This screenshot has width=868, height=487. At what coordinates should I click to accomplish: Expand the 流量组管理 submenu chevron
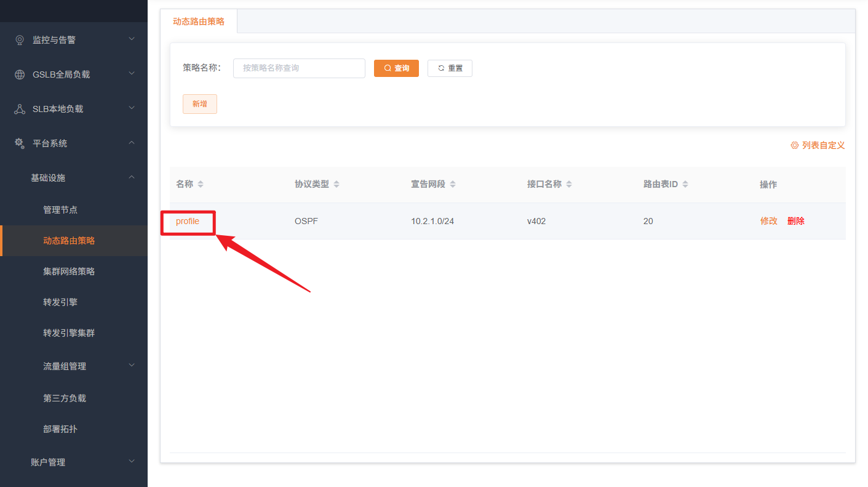[x=131, y=366]
